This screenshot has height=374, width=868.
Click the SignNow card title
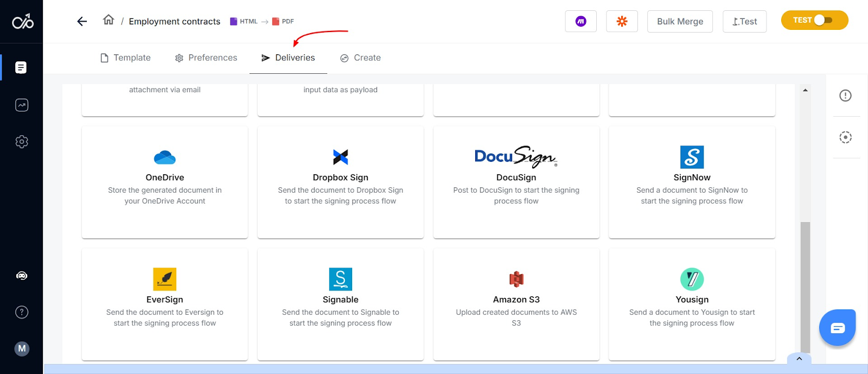[x=692, y=178]
